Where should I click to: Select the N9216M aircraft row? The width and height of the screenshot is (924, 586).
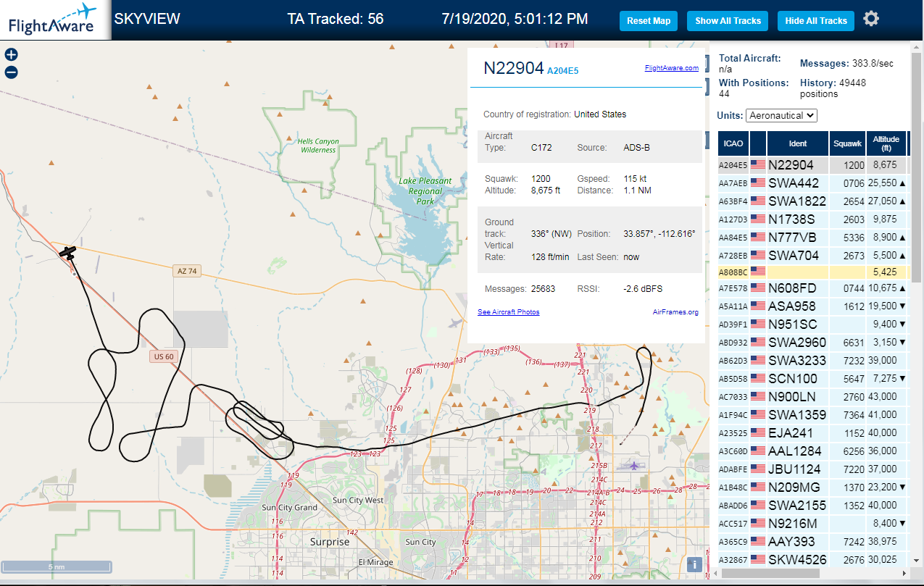813,523
